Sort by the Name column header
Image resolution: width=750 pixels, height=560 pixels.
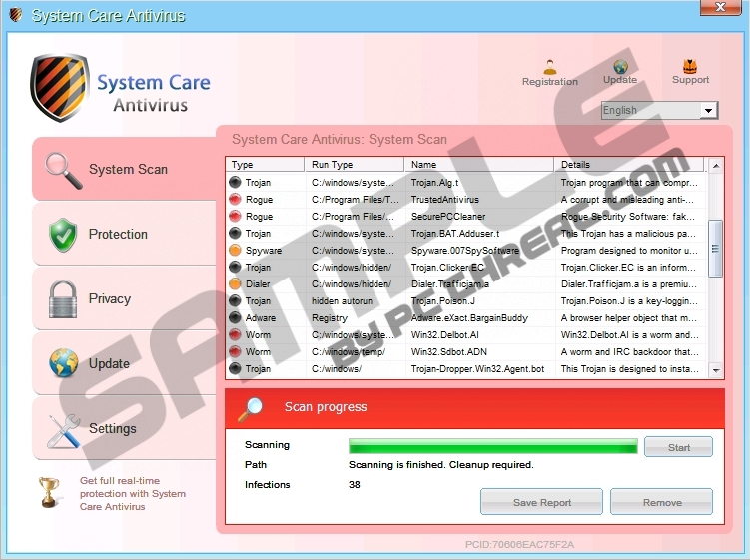tap(479, 164)
